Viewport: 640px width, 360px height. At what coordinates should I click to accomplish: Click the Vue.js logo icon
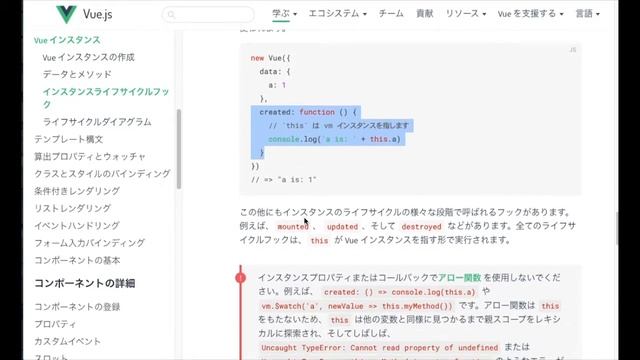click(66, 14)
